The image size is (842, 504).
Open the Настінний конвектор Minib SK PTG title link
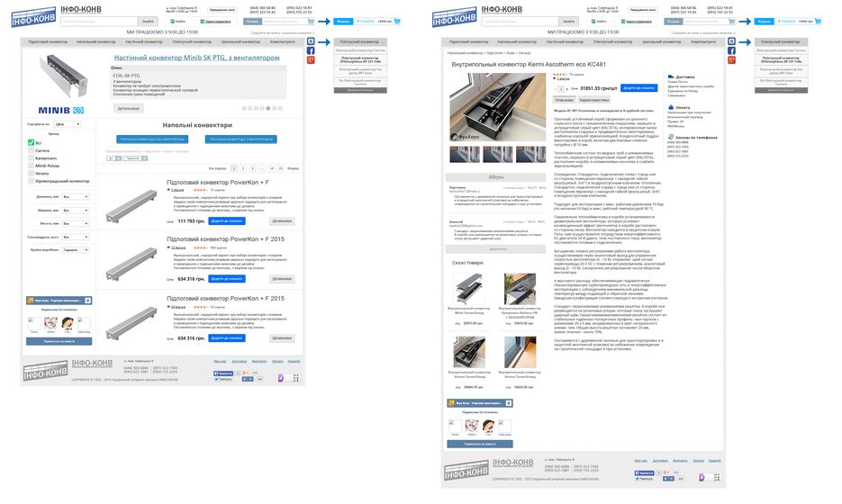[x=196, y=58]
